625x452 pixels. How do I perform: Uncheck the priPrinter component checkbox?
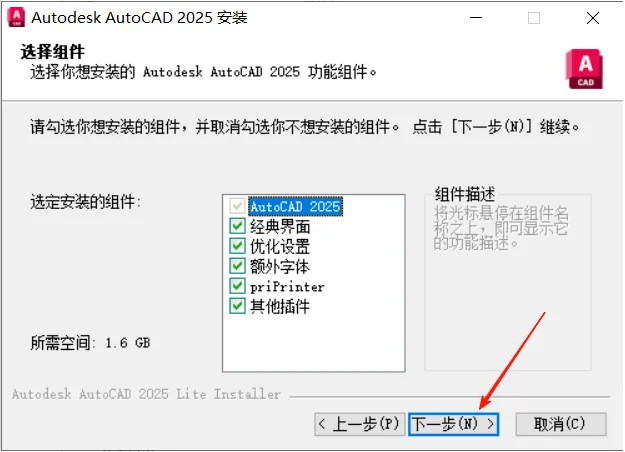pos(237,286)
